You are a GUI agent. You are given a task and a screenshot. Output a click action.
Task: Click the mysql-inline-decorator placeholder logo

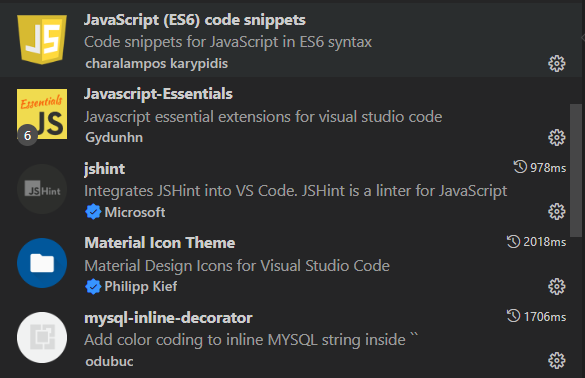click(x=42, y=337)
